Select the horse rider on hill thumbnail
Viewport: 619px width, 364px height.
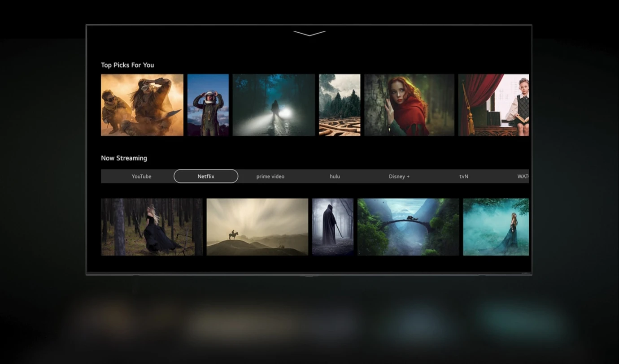(257, 227)
